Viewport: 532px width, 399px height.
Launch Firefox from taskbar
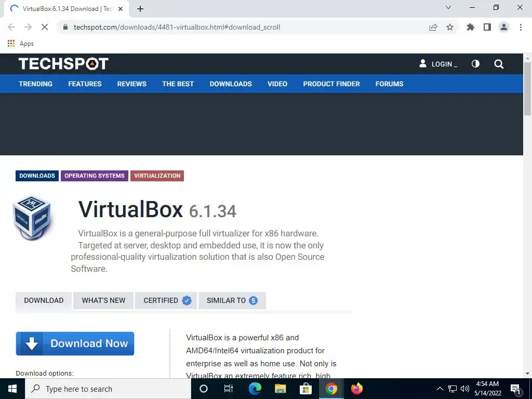(x=356, y=389)
